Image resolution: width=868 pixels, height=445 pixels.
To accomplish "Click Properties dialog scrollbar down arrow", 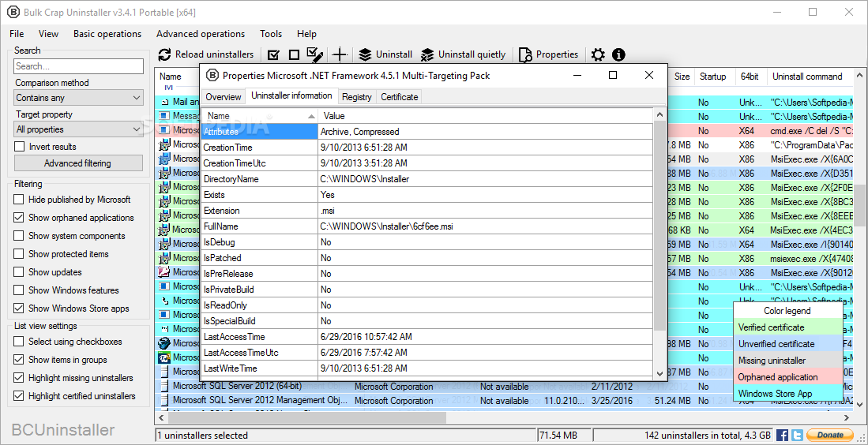I will click(659, 374).
